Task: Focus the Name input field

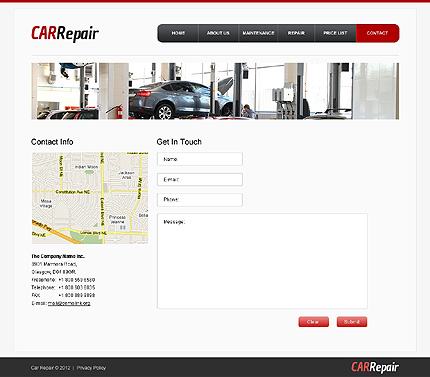Action: coord(200,159)
